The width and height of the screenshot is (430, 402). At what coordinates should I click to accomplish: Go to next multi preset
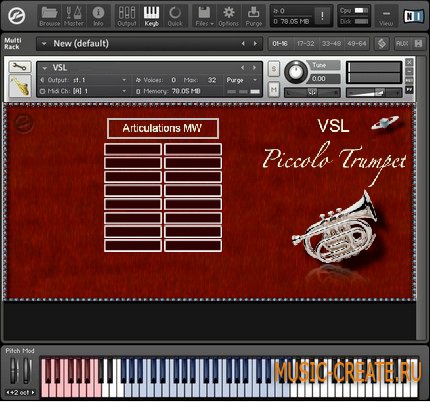pyautogui.click(x=255, y=44)
